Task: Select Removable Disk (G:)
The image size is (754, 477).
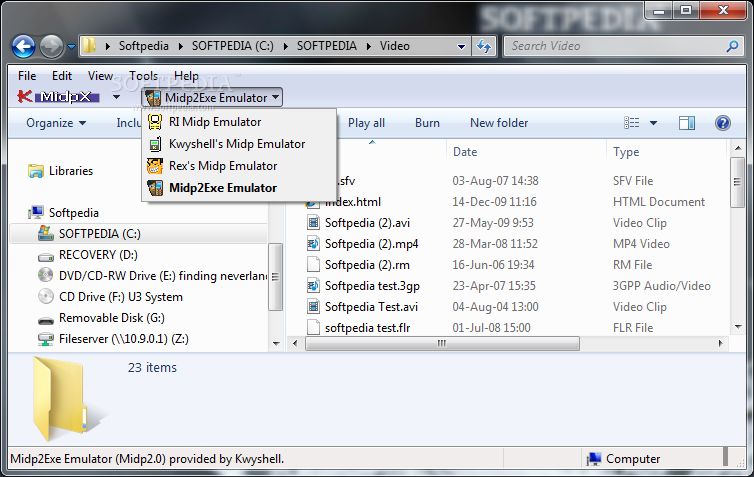Action: point(102,318)
